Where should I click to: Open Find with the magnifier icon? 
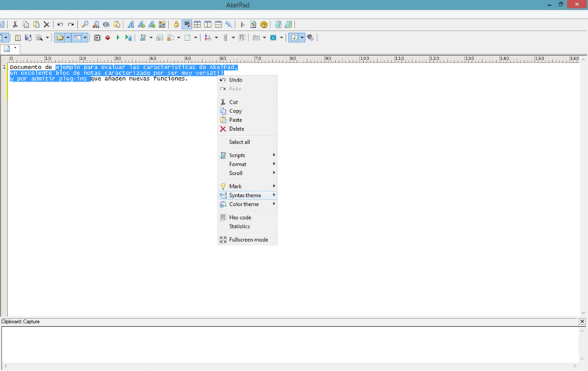pos(85,25)
